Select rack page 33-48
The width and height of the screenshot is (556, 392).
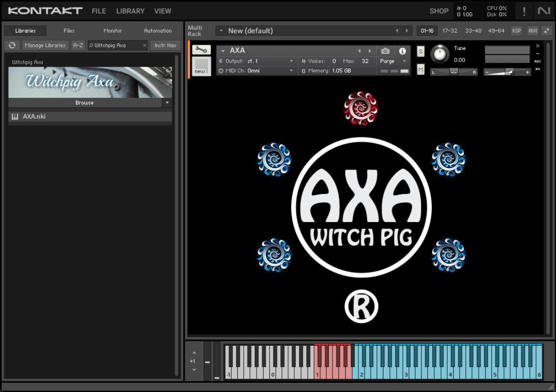[473, 31]
